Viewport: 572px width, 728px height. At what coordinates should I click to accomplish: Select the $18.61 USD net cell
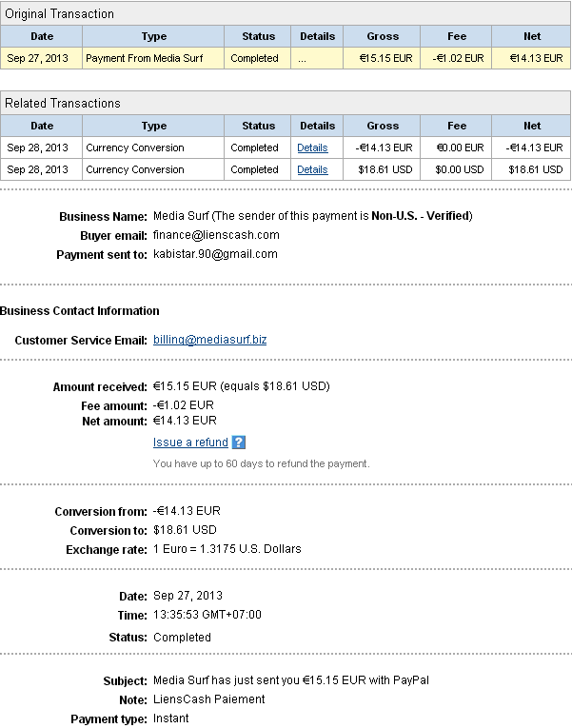coord(531,169)
